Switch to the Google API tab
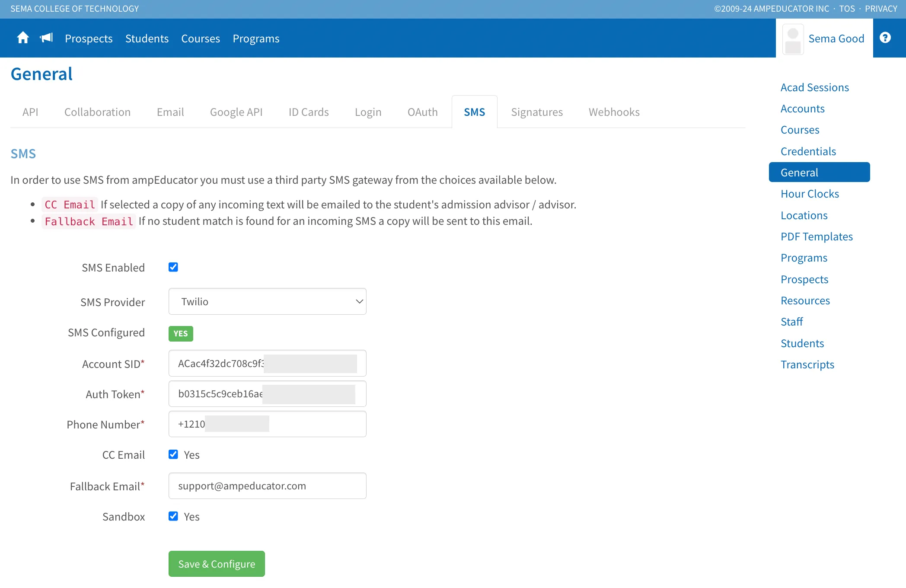Screen dimensions: 906x588 pyautogui.click(x=236, y=112)
